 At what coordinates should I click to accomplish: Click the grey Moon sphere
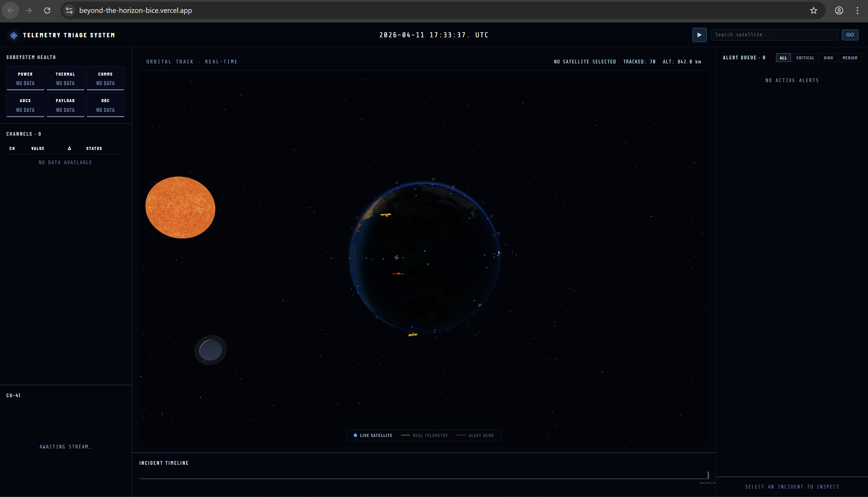[x=210, y=350]
